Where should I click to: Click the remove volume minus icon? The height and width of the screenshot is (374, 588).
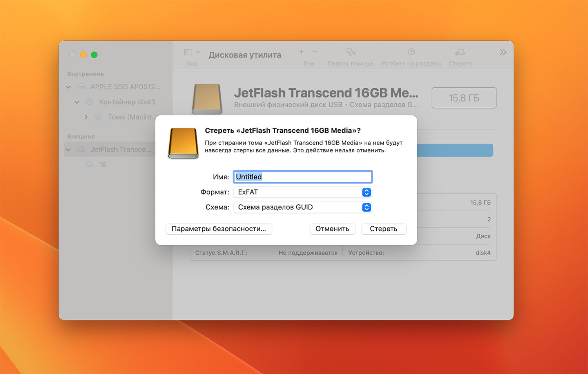[x=315, y=52]
